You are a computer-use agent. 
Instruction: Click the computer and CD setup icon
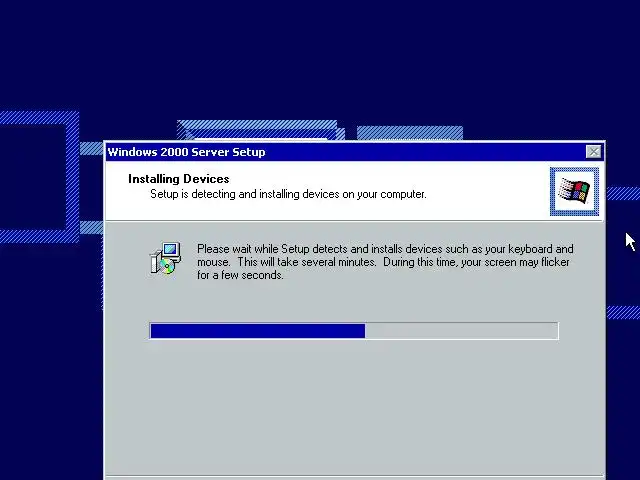(x=165, y=258)
